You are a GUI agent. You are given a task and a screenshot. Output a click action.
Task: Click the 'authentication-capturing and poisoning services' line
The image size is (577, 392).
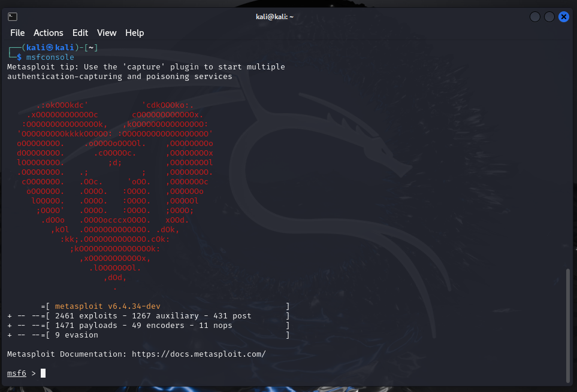pyautogui.click(x=120, y=77)
